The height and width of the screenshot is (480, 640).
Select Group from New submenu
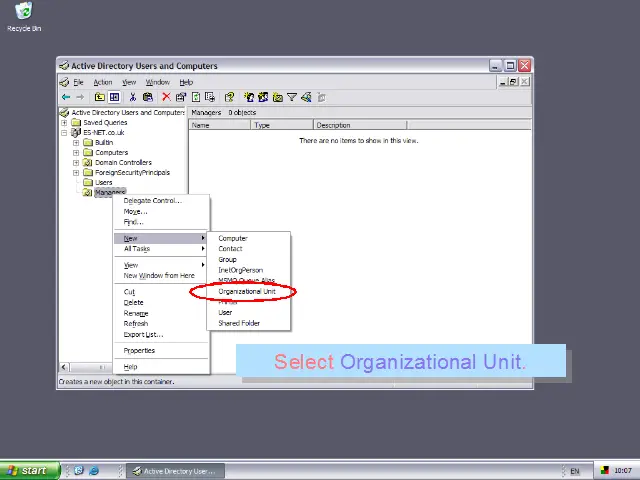249,259
